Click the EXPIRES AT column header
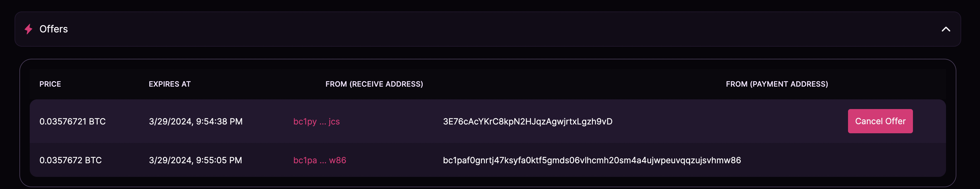Screen dimensions: 980x189 (170, 84)
